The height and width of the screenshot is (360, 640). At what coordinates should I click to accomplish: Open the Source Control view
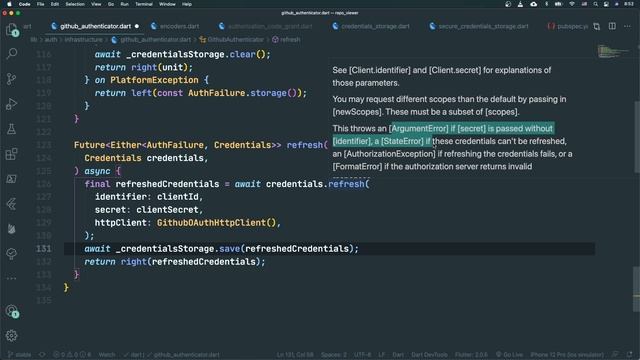[x=12, y=79]
